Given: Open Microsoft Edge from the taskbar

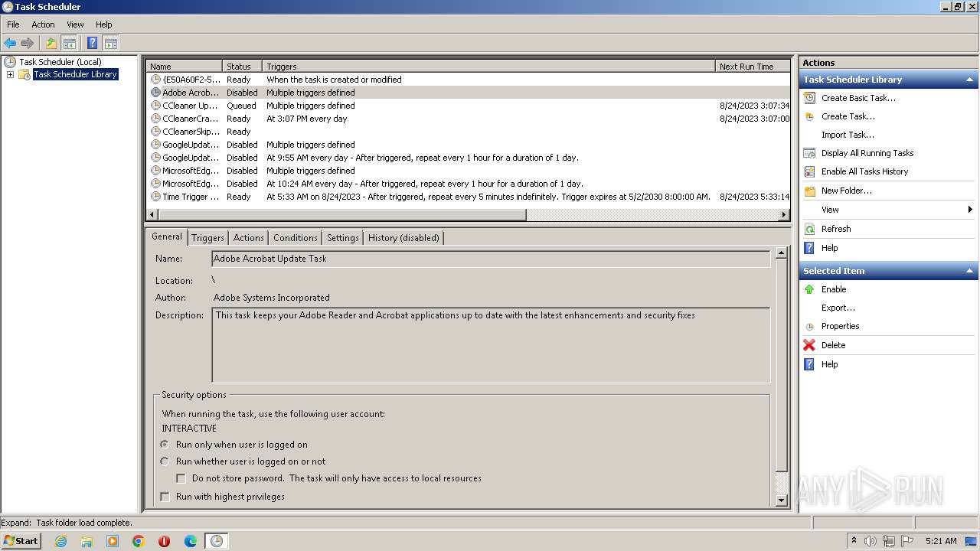Looking at the screenshot, I should point(191,541).
